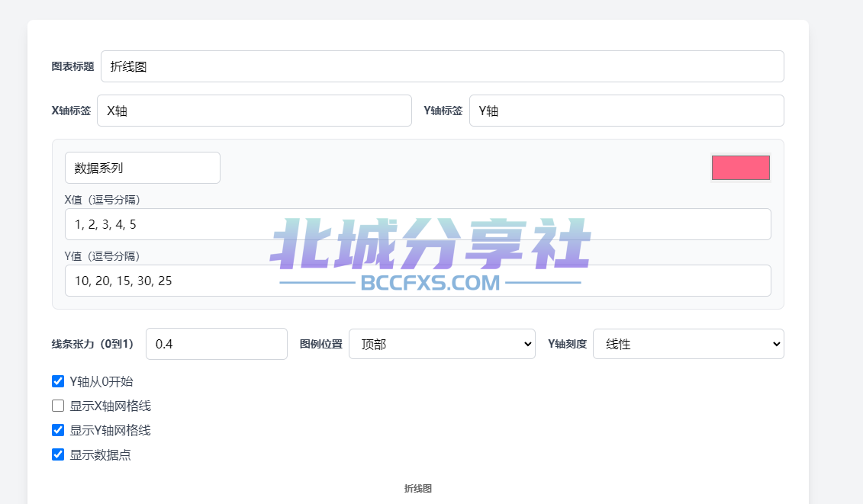
Task: Toggle the 显示数据点 checkbox
Action: coord(58,454)
